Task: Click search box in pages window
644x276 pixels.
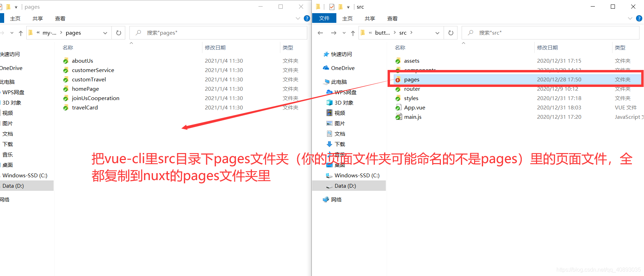Action: (x=218, y=33)
